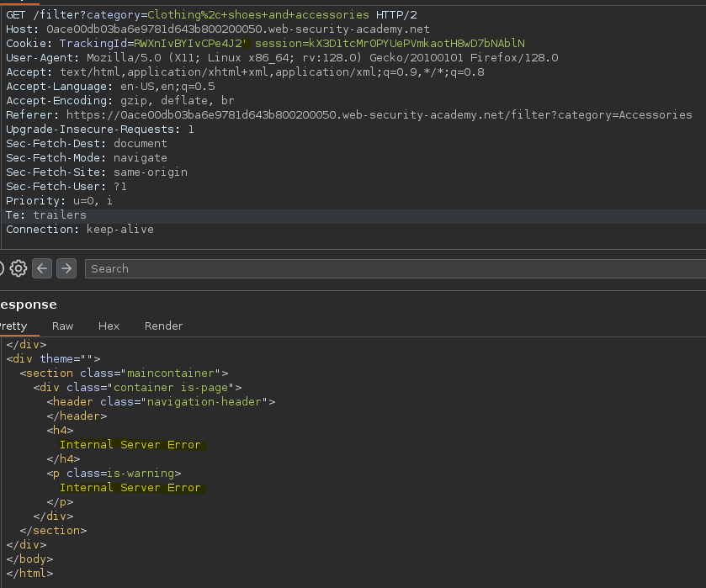Focus the Search input field

pos(395,269)
